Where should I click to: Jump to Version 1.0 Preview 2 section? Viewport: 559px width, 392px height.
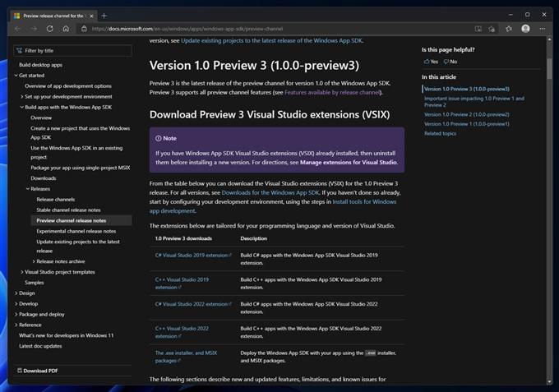click(467, 114)
